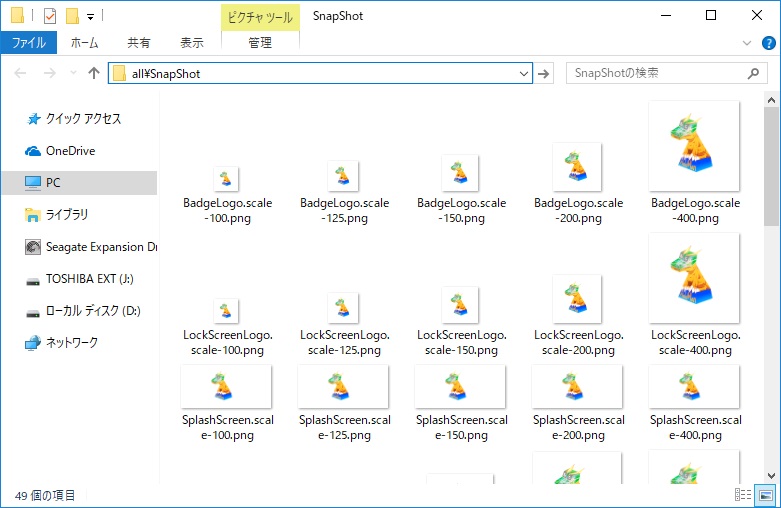
Task: Select BadgeLogo.scale-150.png thumbnail
Action: [x=460, y=173]
